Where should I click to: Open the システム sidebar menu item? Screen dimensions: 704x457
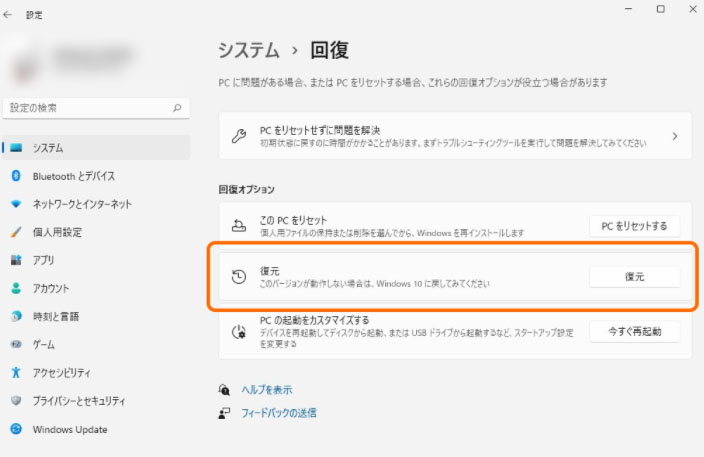point(96,148)
